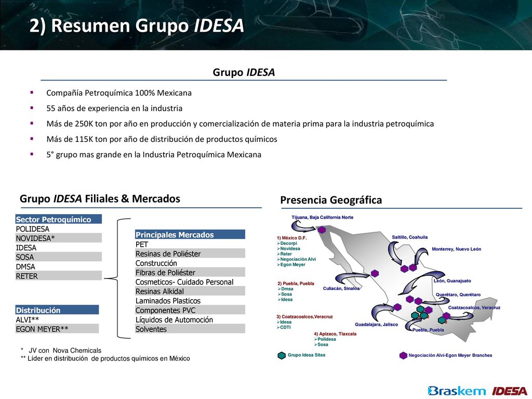Image resolution: width=532 pixels, height=399 pixels.
Task: Click red heading 4) Apizaco, Tlaxcala
Action: tap(335, 334)
